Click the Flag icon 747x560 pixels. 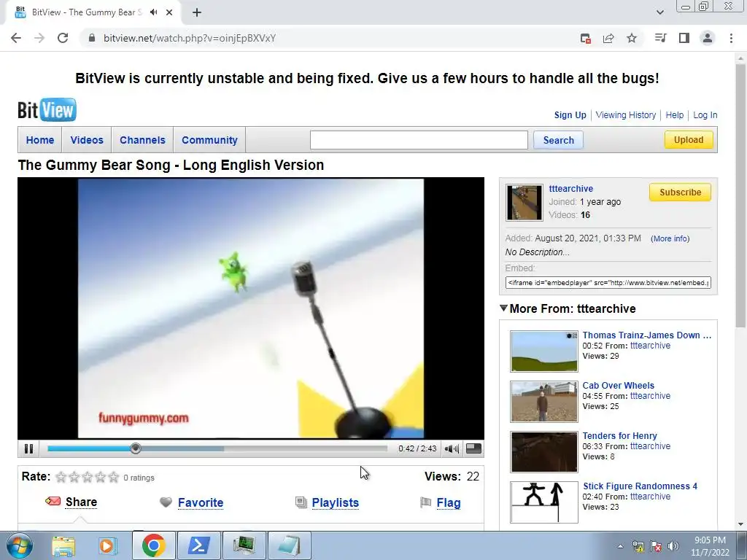(x=426, y=502)
